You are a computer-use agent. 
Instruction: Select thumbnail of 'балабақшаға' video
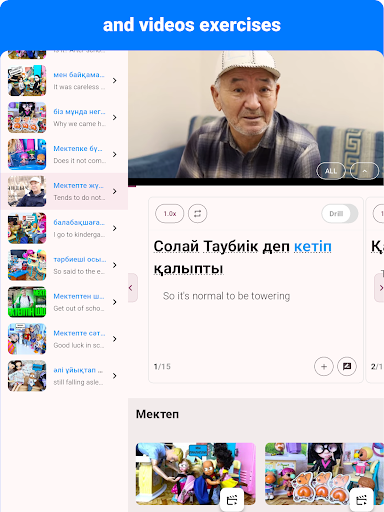(27, 228)
